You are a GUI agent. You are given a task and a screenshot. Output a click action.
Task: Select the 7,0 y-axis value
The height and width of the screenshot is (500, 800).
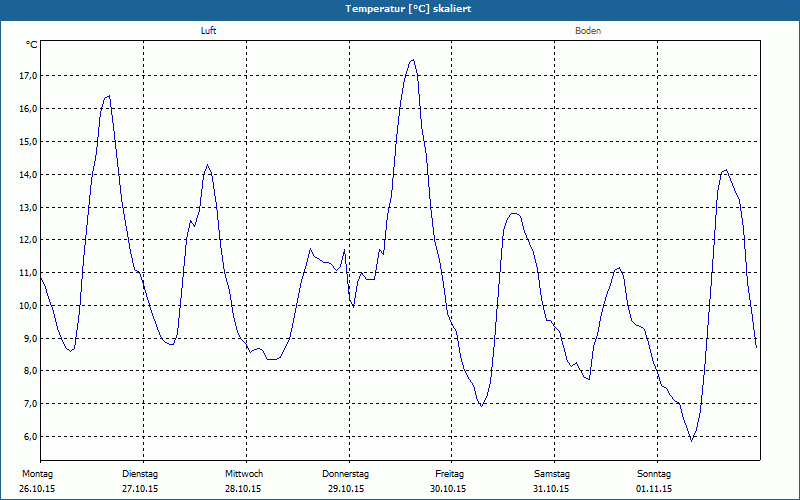[30, 404]
